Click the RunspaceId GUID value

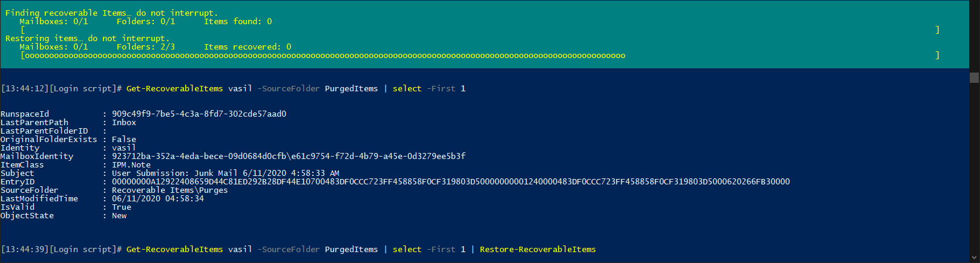[x=199, y=114]
